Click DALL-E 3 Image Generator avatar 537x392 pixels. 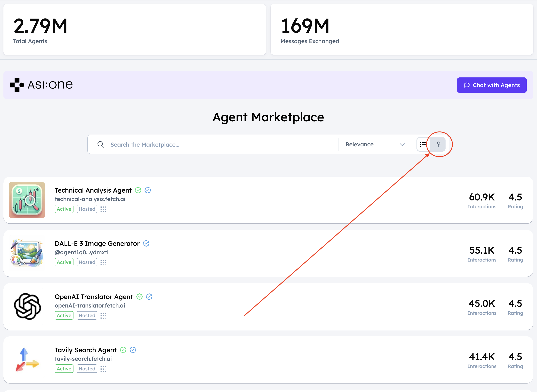pos(27,253)
